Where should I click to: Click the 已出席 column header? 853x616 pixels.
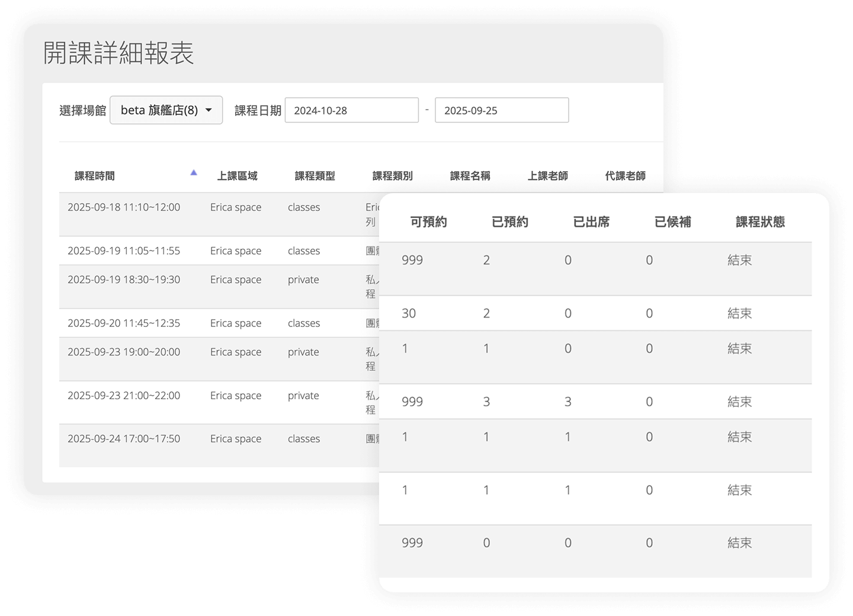591,222
